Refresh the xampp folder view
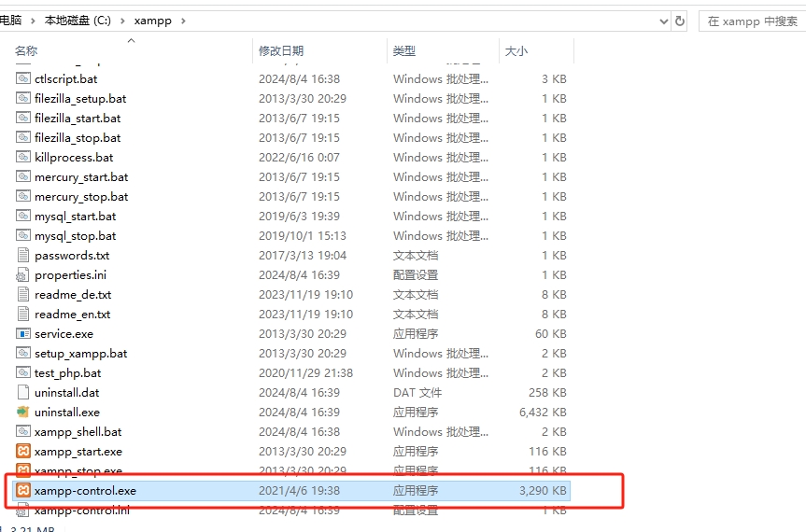This screenshot has height=532, width=806. point(680,21)
